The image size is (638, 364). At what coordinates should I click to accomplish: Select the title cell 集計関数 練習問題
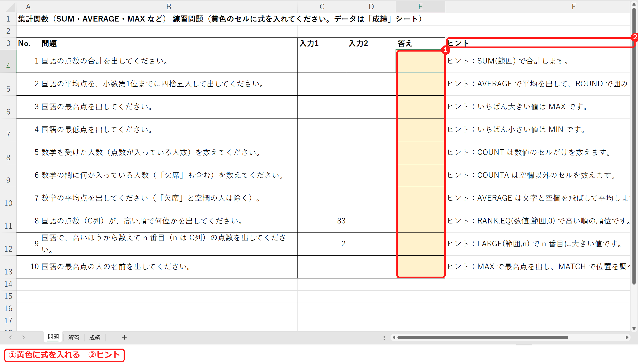click(221, 19)
